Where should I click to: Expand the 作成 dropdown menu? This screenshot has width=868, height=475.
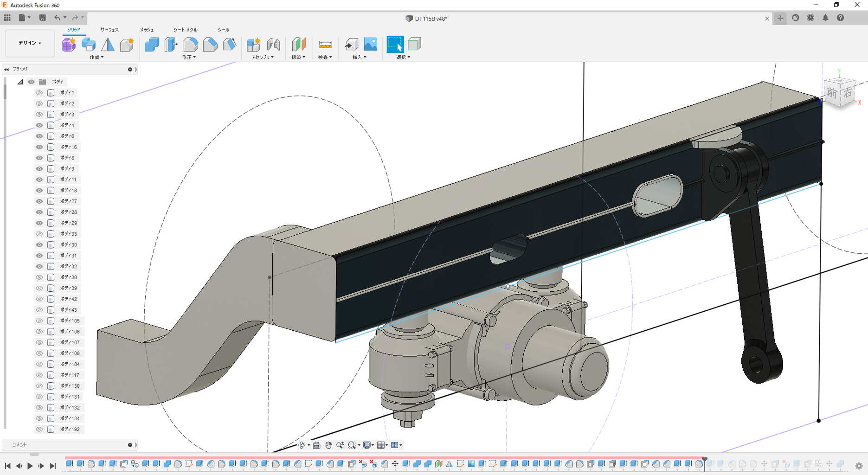click(x=96, y=58)
